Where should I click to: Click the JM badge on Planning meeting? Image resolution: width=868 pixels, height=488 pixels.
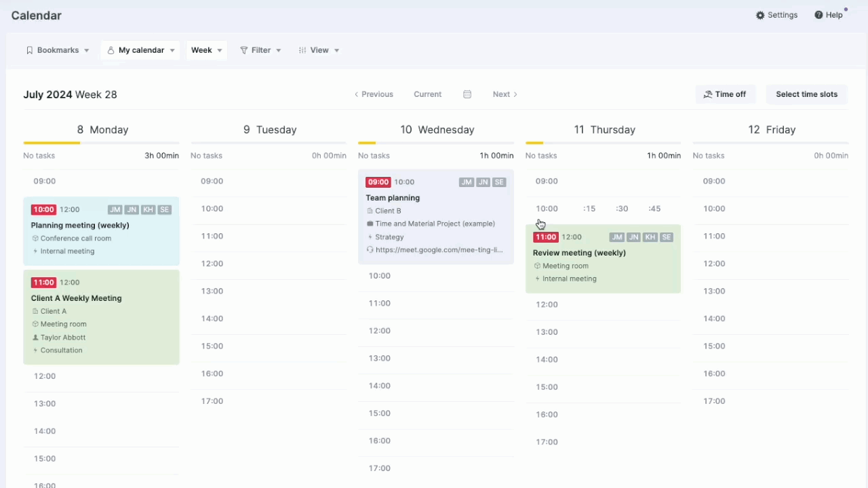click(x=115, y=210)
